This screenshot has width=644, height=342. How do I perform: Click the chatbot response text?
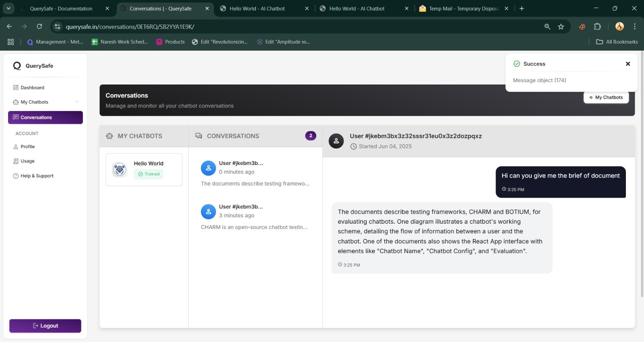(x=440, y=231)
